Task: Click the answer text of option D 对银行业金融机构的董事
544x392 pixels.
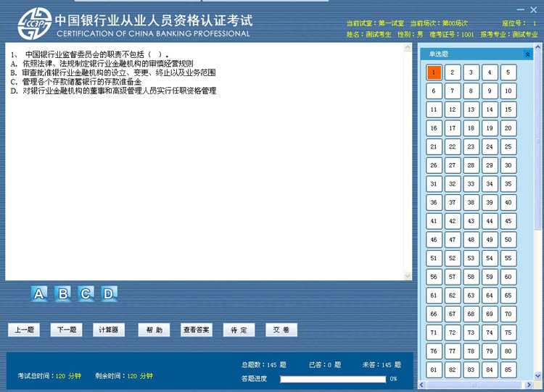Action: tap(120, 91)
